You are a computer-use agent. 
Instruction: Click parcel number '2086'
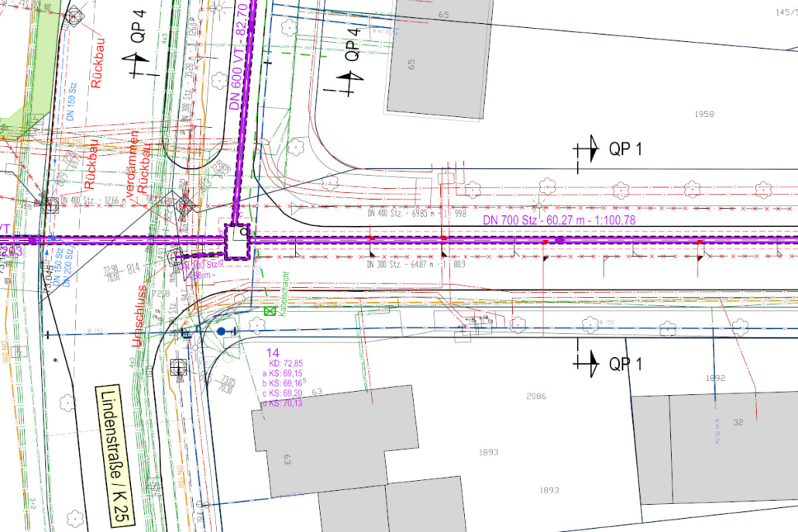pyautogui.click(x=536, y=396)
